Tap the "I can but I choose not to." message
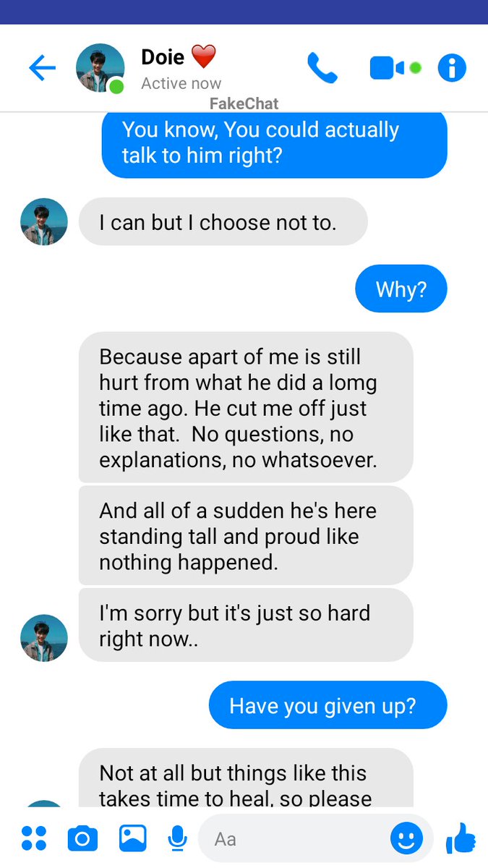This screenshot has width=488, height=868. pyautogui.click(x=223, y=222)
